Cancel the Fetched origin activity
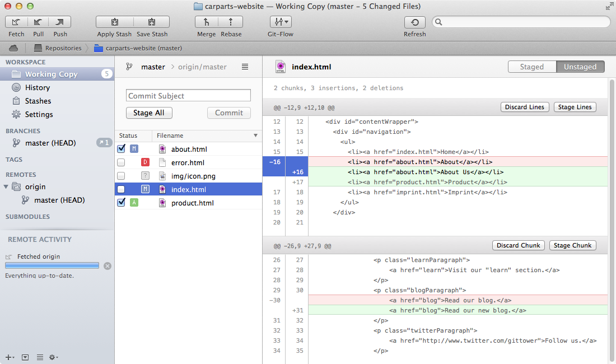This screenshot has height=364, width=616. tap(108, 266)
